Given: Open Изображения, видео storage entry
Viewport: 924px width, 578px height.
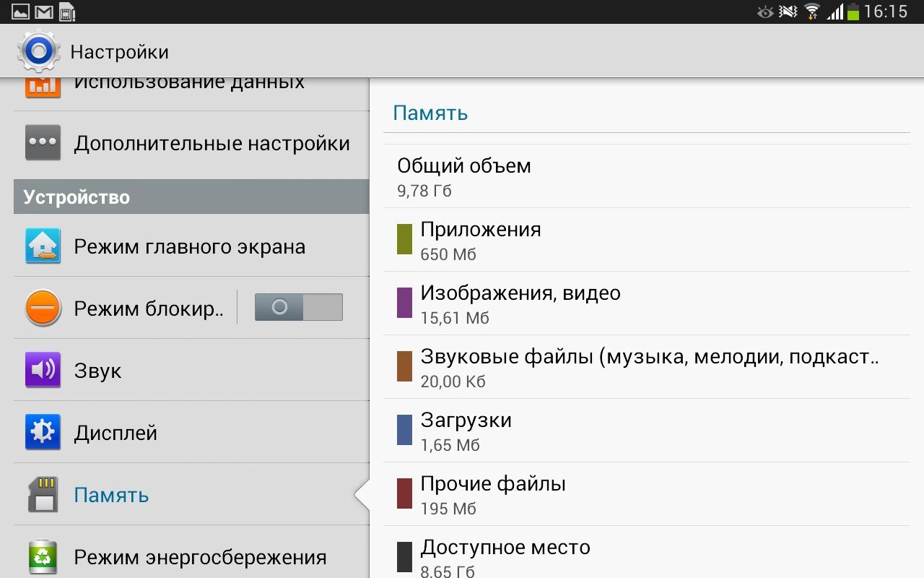Looking at the screenshot, I should (520, 303).
